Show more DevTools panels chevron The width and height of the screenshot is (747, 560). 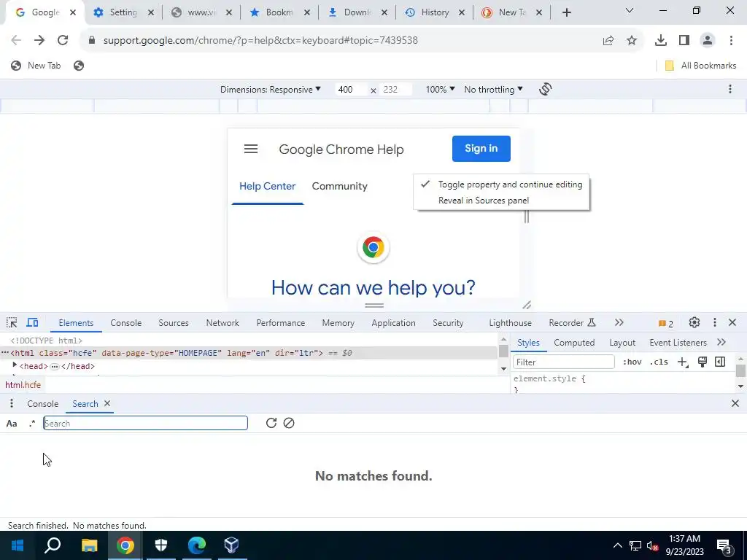[619, 323]
